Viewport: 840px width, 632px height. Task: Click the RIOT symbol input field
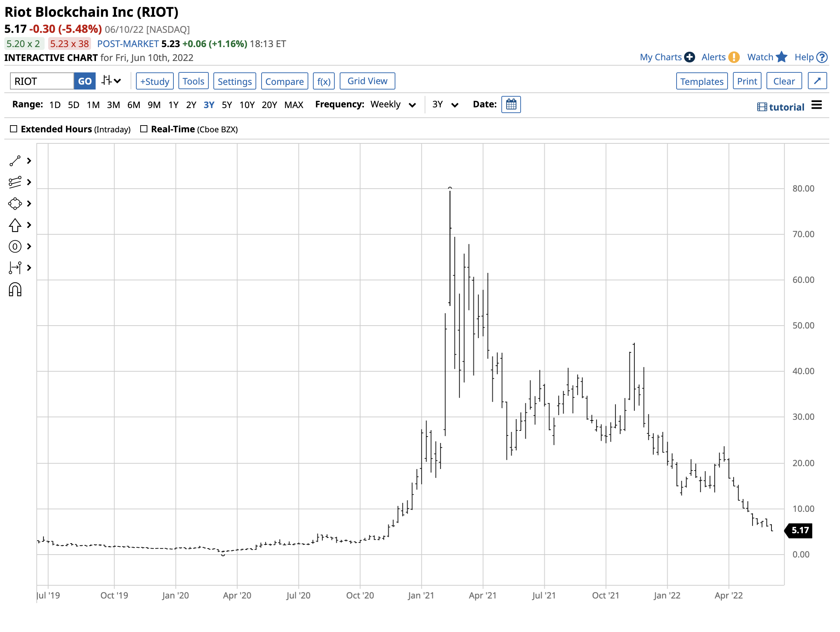click(42, 81)
